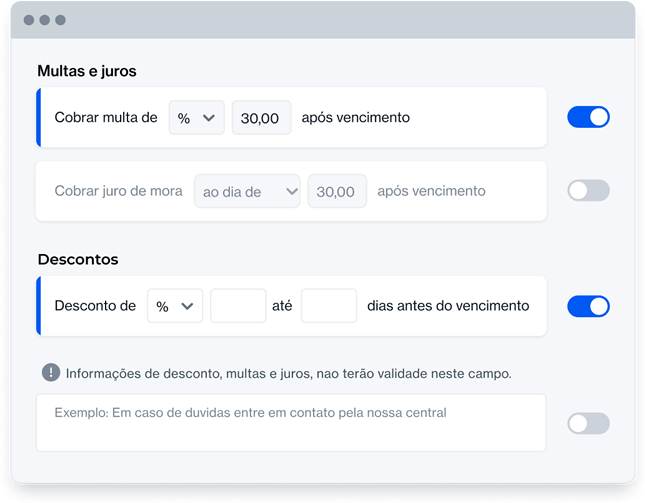
Task: Click the days input after 'até'
Action: pos(328,306)
